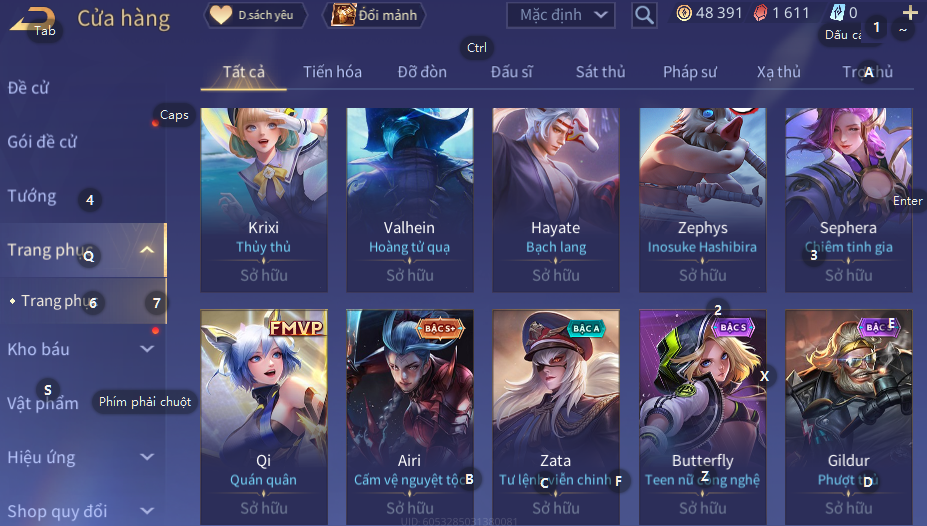The width and height of the screenshot is (927, 526).
Task: Select the Qi Quán quân FMVP skin card
Action: [x=264, y=417]
